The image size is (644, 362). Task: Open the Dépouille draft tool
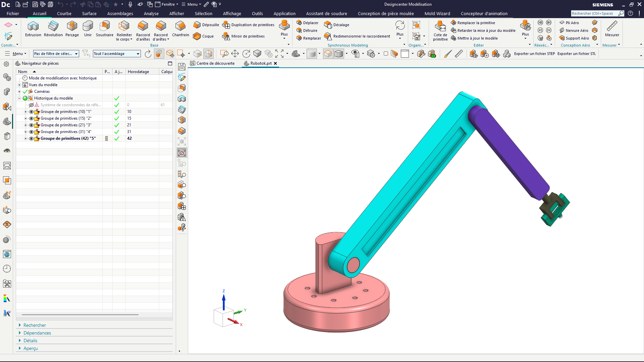pyautogui.click(x=206, y=25)
